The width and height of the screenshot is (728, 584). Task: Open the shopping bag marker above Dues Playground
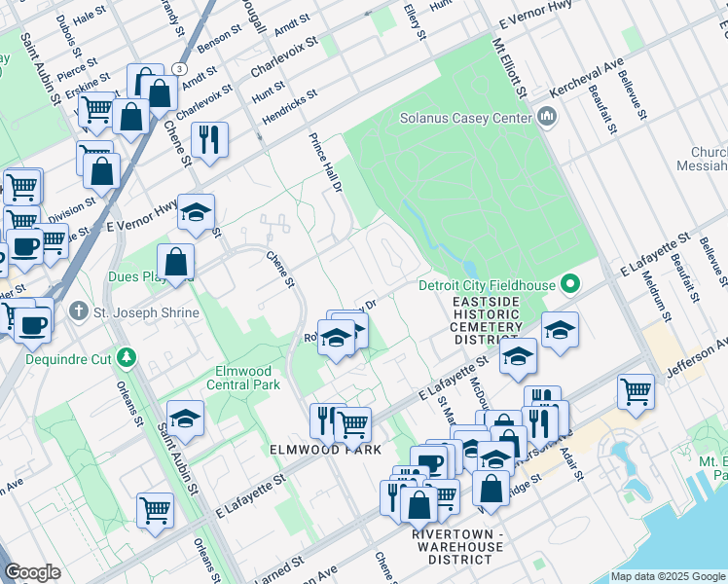click(175, 264)
